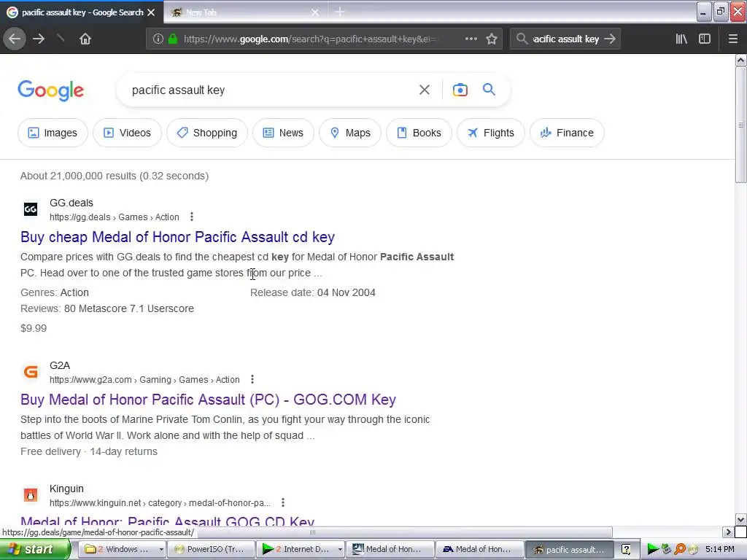Open the Library bookmarks icon
The height and width of the screenshot is (560, 747).
(681, 39)
